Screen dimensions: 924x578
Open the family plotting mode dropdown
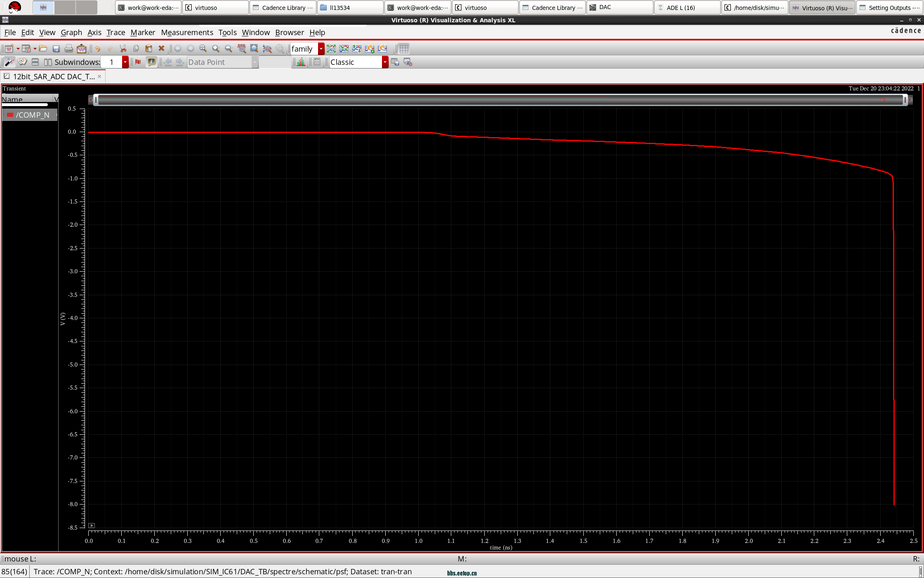click(321, 49)
